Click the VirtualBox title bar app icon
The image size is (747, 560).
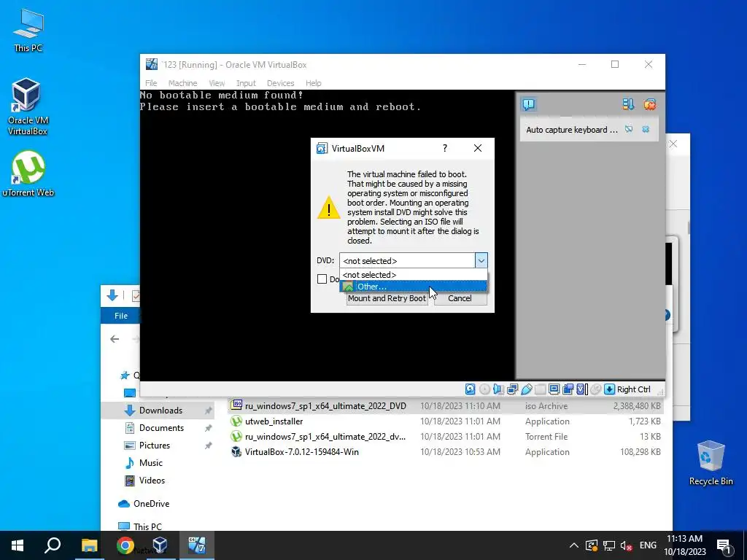tap(152, 64)
